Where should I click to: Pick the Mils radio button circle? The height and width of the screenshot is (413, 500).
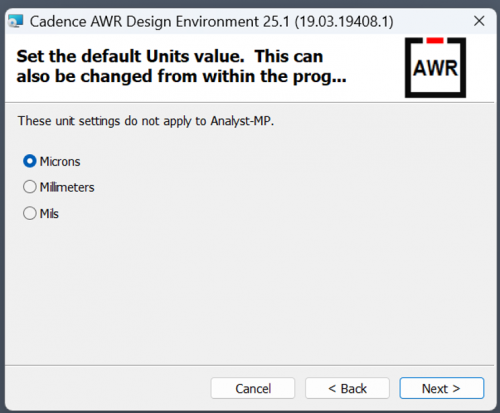pos(30,213)
